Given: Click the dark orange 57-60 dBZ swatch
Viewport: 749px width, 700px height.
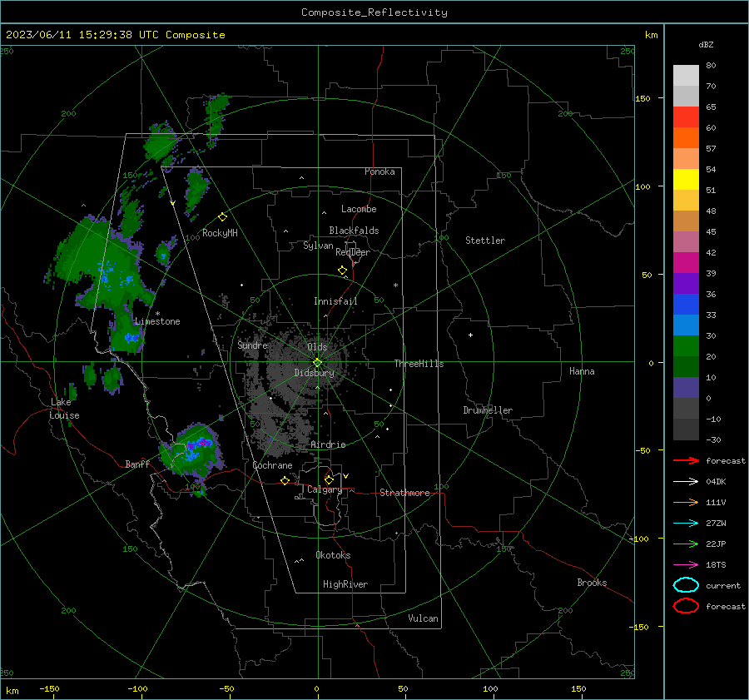Looking at the screenshot, I should 686,138.
